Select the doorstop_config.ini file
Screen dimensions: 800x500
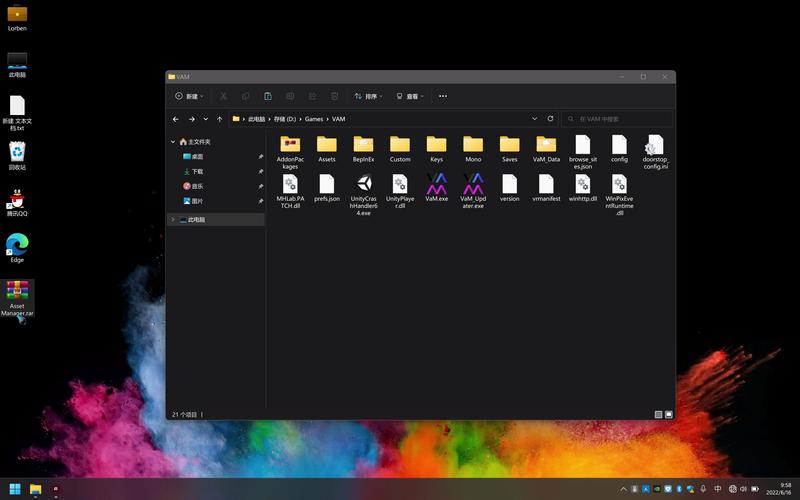tap(655, 145)
